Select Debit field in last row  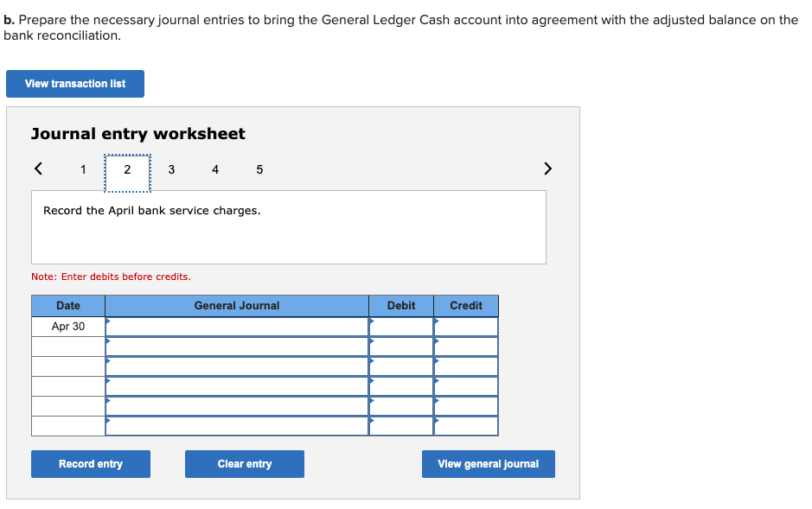pos(401,426)
